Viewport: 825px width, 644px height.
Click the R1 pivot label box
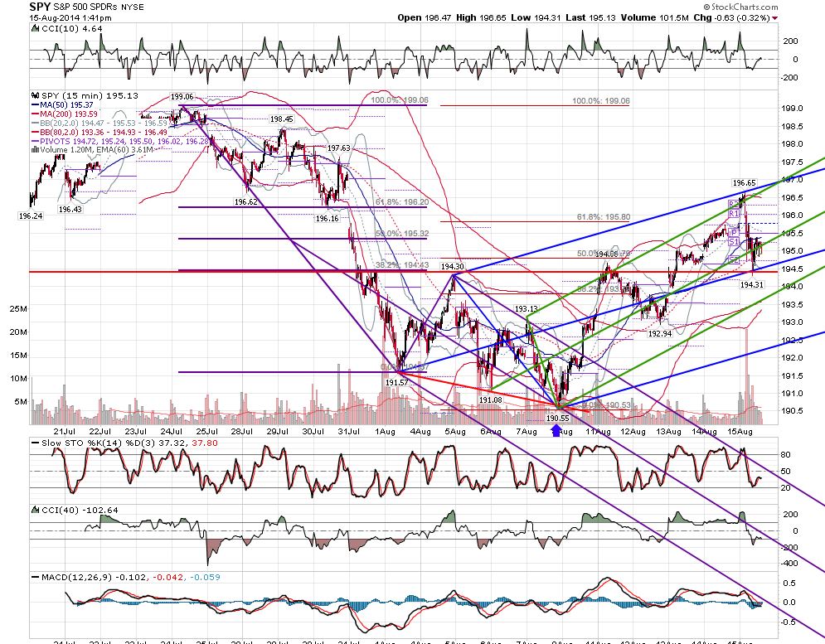click(x=734, y=214)
